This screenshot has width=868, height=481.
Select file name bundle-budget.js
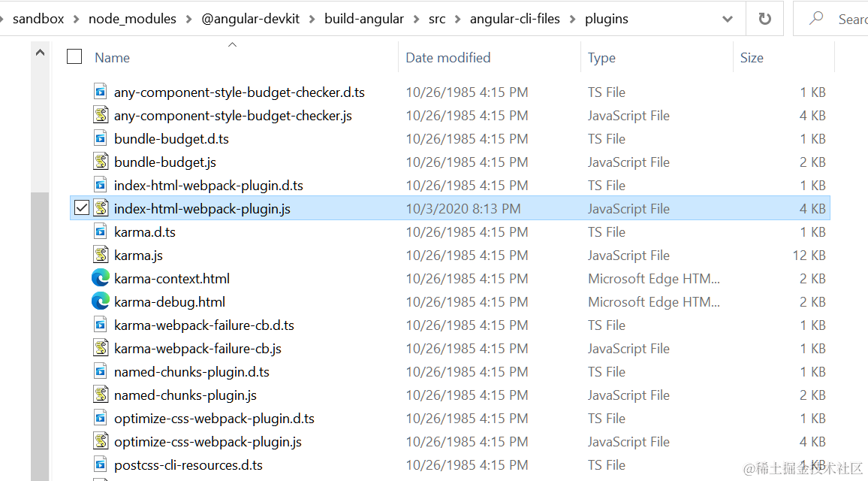point(165,162)
